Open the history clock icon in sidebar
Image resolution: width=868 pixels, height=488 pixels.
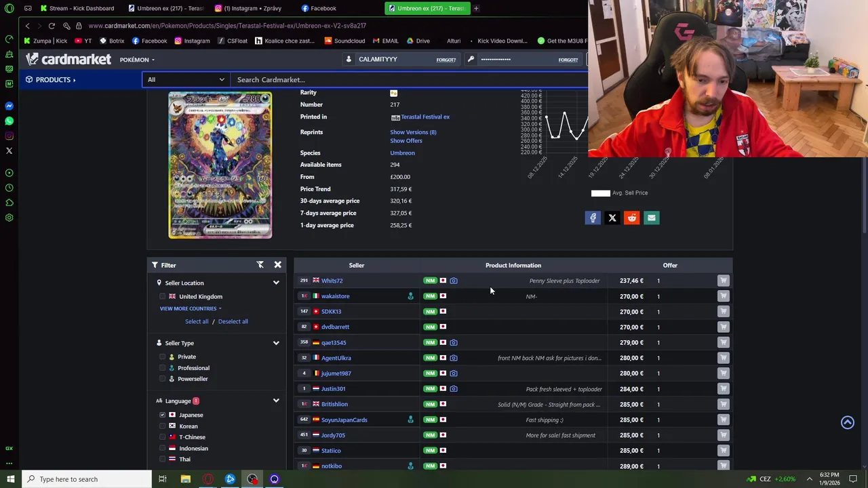click(x=9, y=188)
